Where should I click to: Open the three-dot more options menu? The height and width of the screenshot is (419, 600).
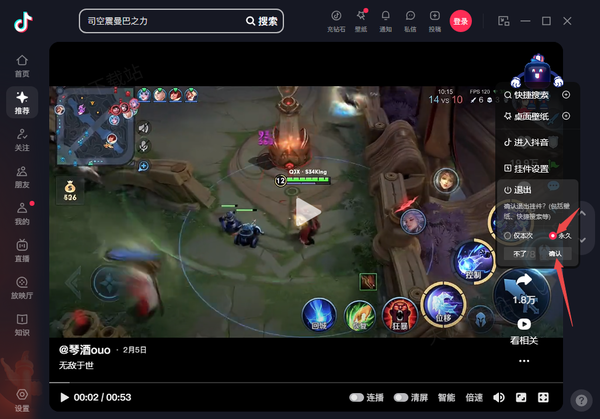click(x=524, y=361)
